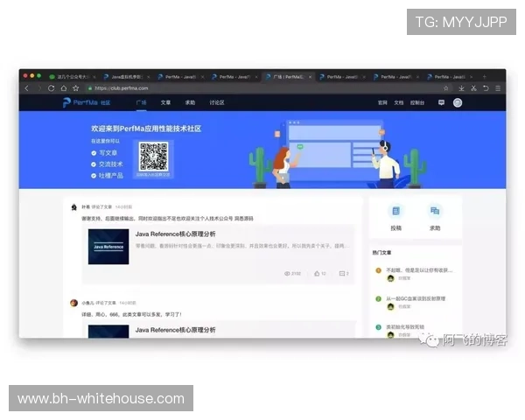The height and width of the screenshot is (420, 525).
Task: Open the 文章 navigation item
Action: (x=165, y=102)
